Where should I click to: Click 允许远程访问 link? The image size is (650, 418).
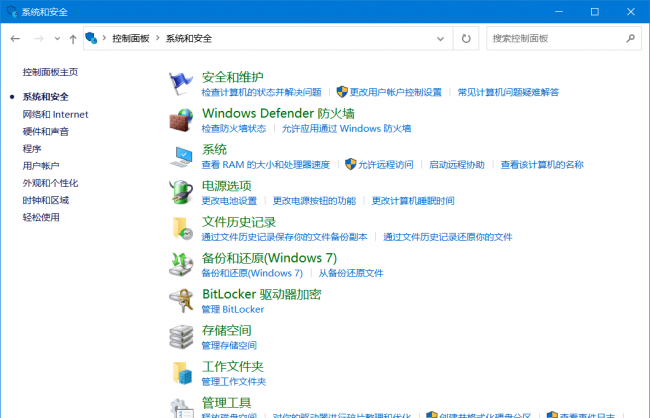[x=386, y=165]
